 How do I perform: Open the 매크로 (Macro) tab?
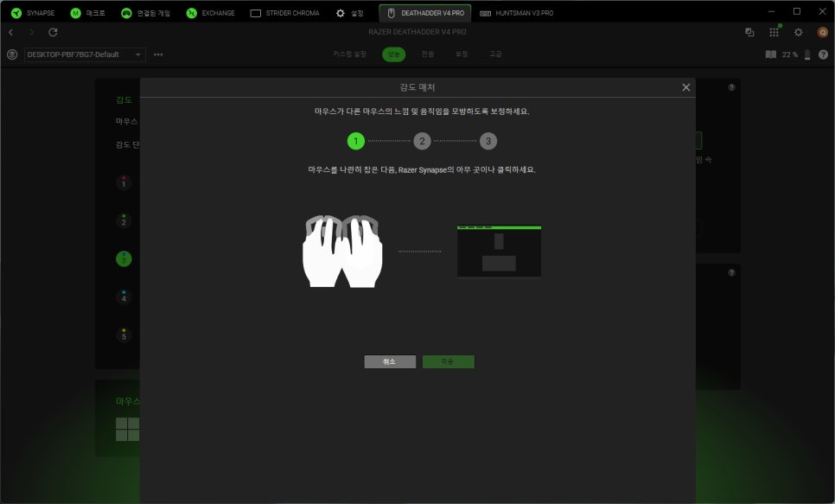click(88, 13)
